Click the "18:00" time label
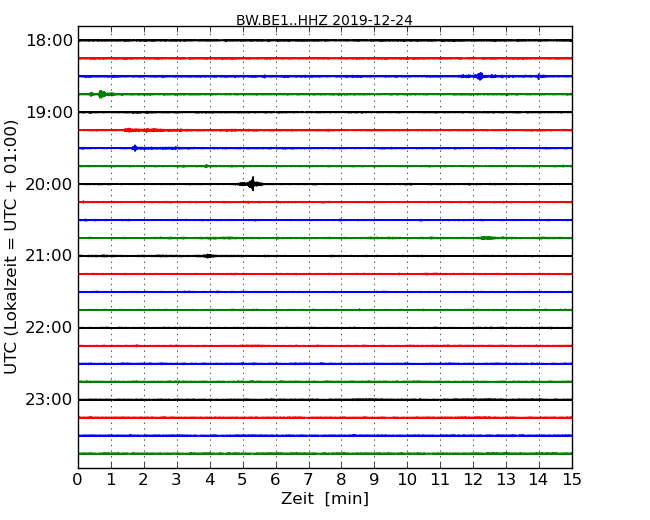Viewport: 650px width, 520px height. click(x=49, y=41)
